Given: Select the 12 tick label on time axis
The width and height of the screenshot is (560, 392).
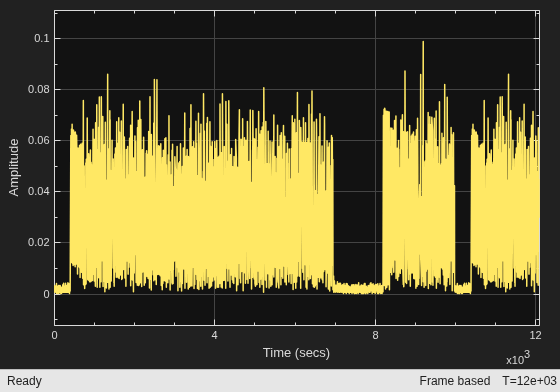Looking at the screenshot, I should [x=535, y=335].
